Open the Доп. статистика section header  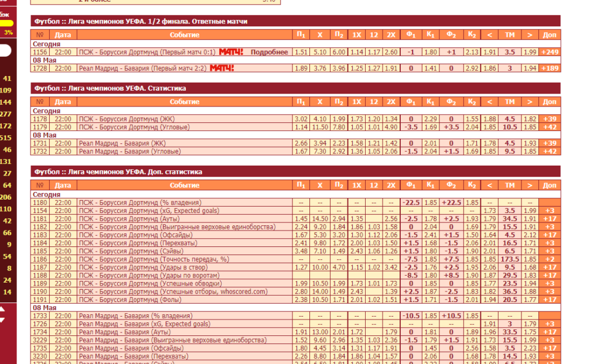(295, 171)
